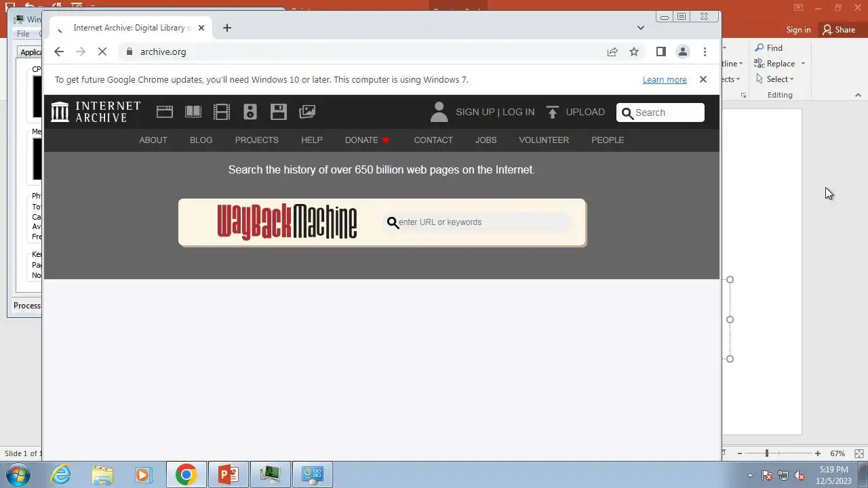This screenshot has height=488, width=868.
Task: Open the DONATE menu item
Action: pos(367,140)
